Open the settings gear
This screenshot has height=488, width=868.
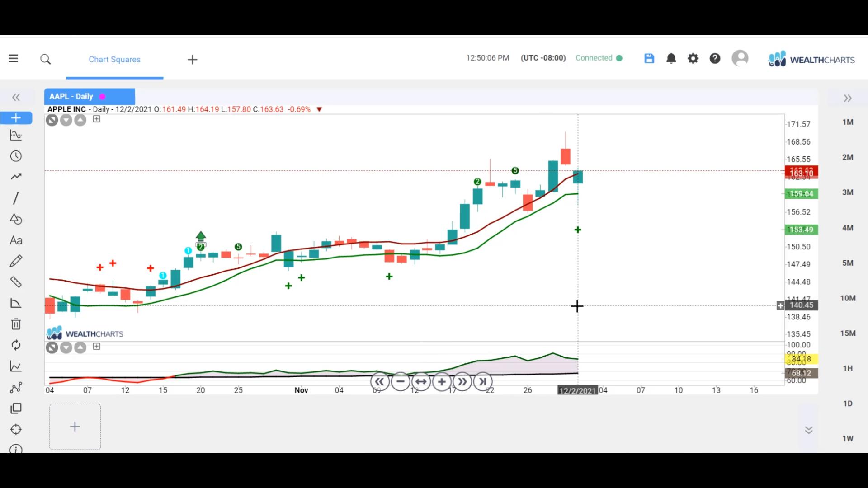(693, 58)
